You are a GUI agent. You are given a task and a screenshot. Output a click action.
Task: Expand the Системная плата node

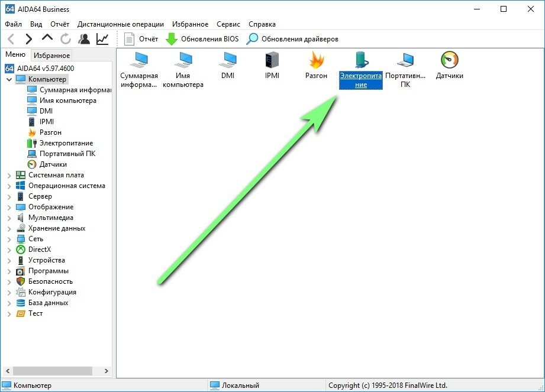pos(9,176)
